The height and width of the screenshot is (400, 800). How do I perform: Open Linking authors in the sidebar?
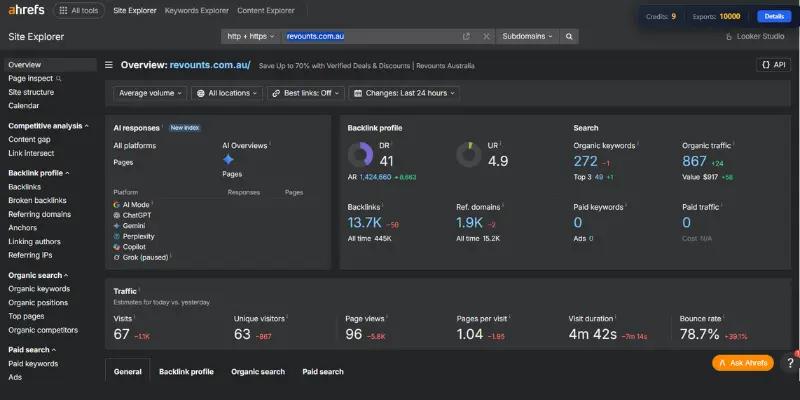coord(34,241)
